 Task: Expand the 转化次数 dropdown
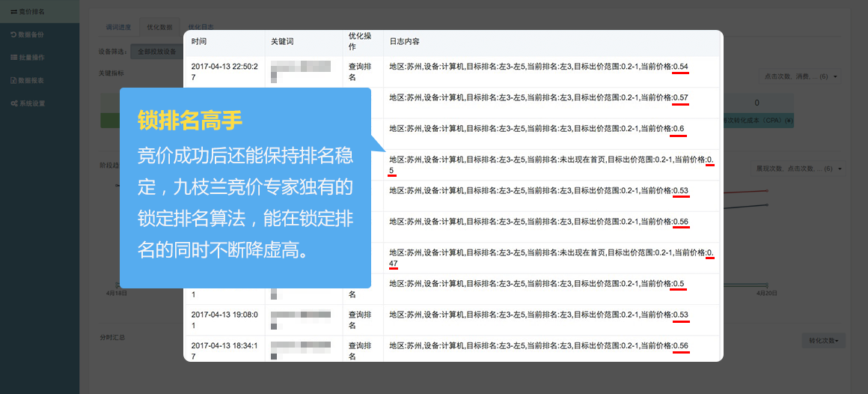[x=823, y=341]
